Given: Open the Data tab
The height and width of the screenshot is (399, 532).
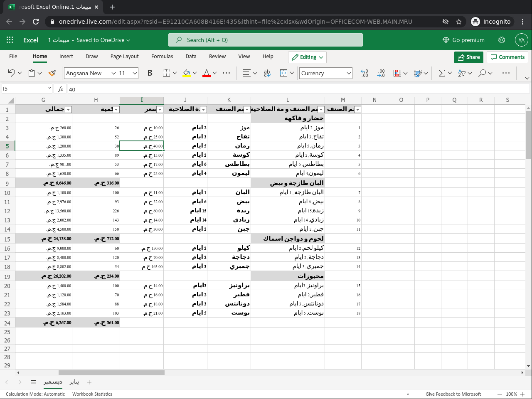Looking at the screenshot, I should (191, 57).
